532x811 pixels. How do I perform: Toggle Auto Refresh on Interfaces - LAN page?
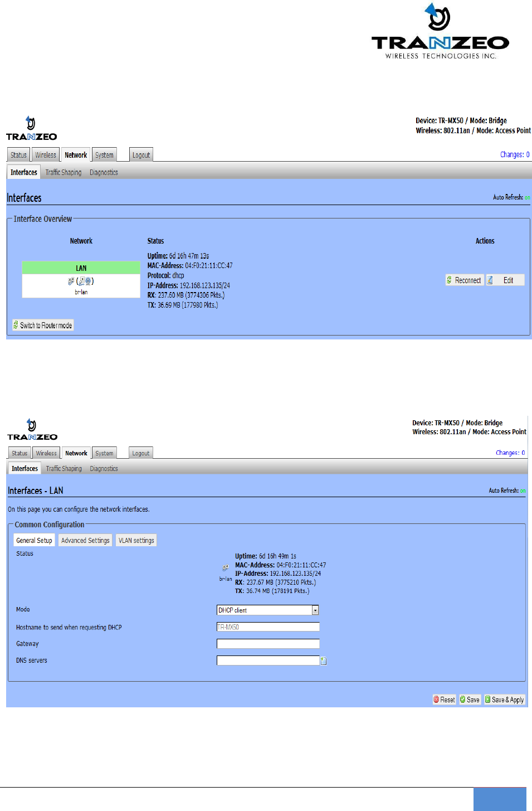pos(523,491)
